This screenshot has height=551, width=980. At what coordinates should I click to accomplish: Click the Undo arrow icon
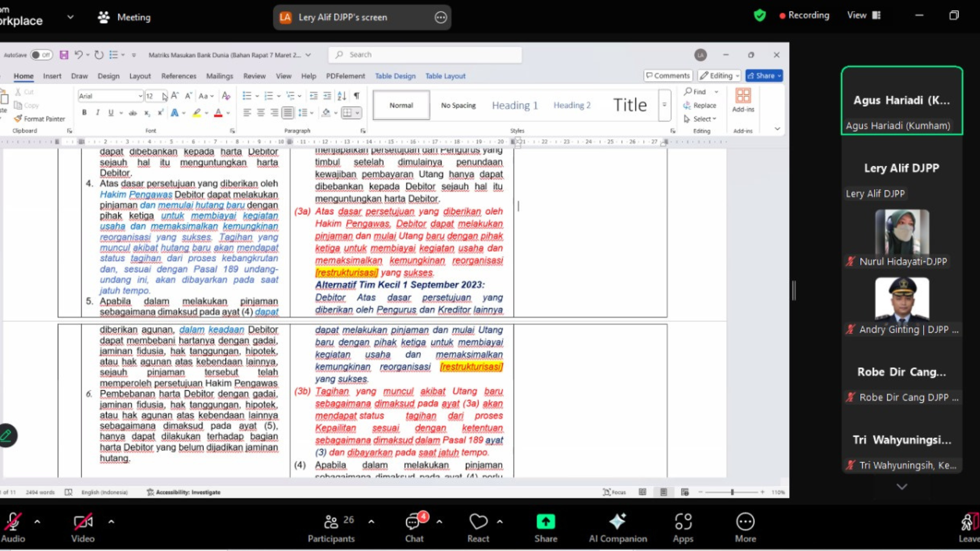coord(78,55)
